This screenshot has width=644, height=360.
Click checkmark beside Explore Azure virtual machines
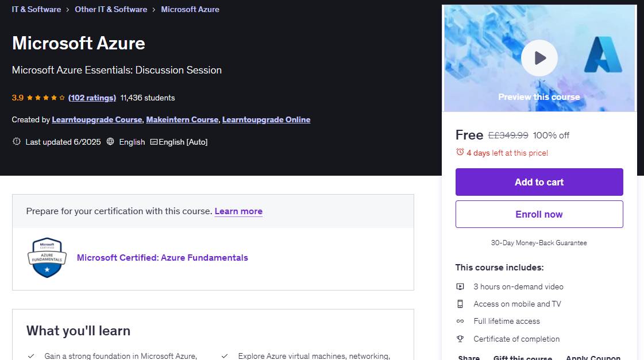click(x=224, y=356)
